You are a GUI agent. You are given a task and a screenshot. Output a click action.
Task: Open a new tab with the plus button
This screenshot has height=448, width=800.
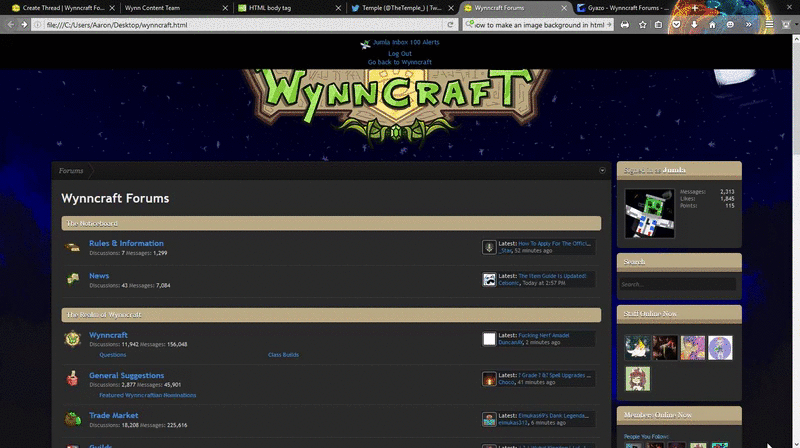694,8
